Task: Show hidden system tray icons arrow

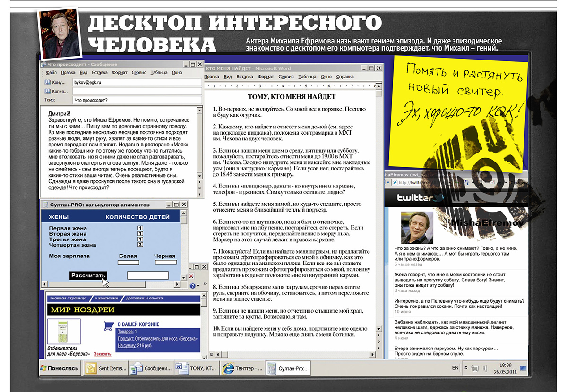Action: [465, 368]
